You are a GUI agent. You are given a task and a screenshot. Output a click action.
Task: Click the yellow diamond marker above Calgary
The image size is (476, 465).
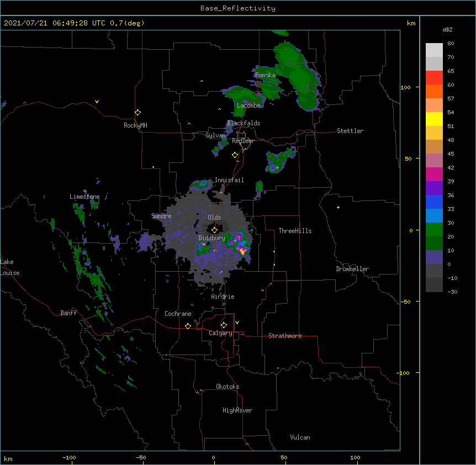click(x=224, y=325)
